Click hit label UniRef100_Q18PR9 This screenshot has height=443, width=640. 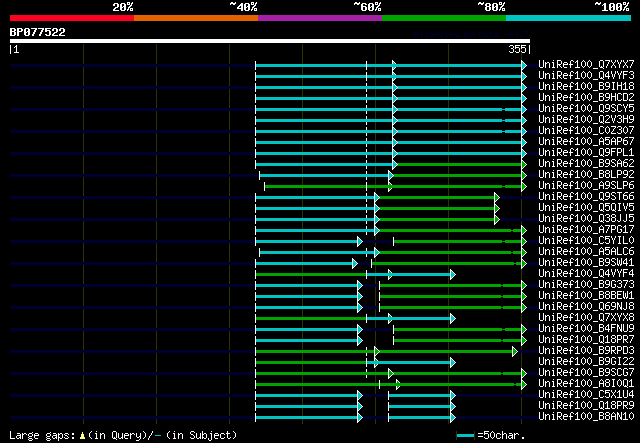[x=586, y=406]
